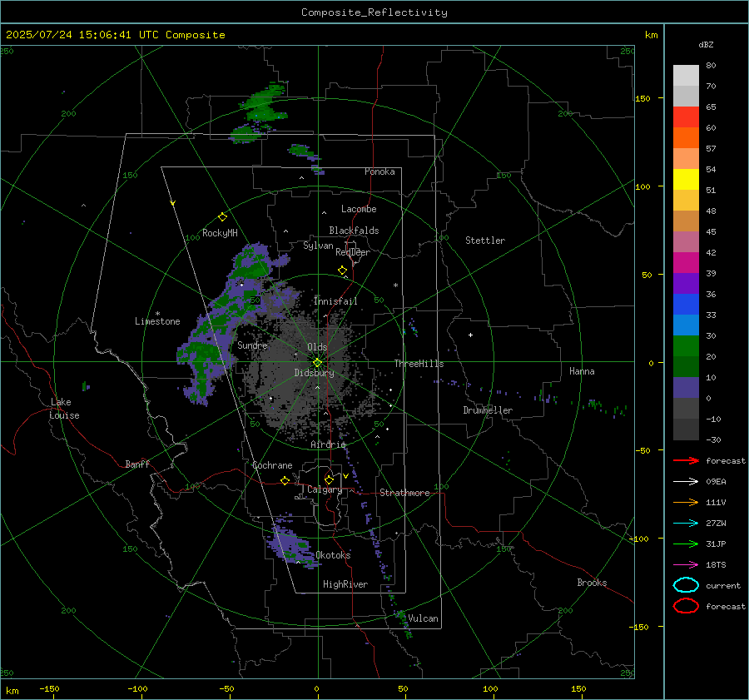Screen dimensions: 749x700
Task: Pick the dark green 10-20 dBZ swatch
Action: [x=686, y=367]
